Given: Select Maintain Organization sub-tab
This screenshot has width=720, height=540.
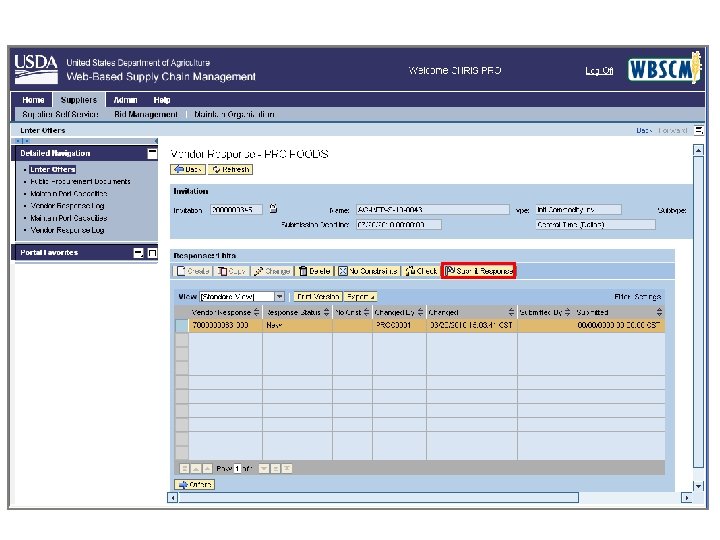Looking at the screenshot, I should tap(234, 114).
